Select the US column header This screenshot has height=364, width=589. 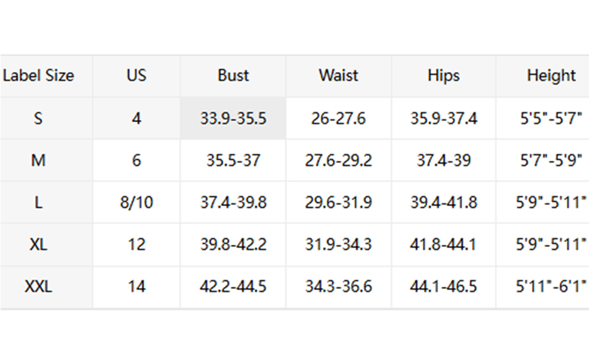point(137,76)
